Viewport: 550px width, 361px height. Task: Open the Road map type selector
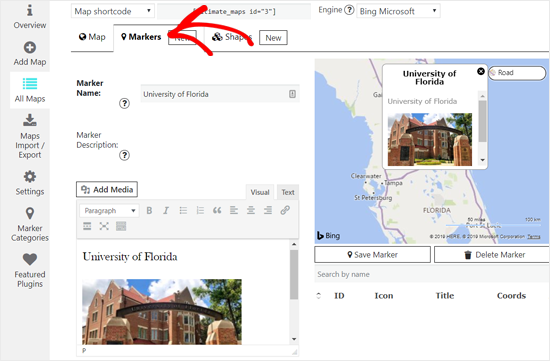(x=517, y=73)
